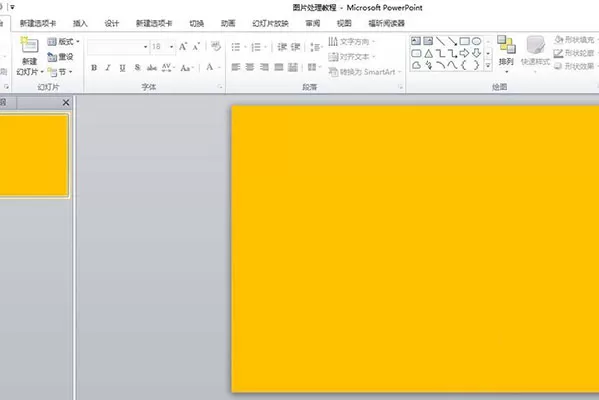Open the Line Spacing dropdown
The height and width of the screenshot is (400, 599).
316,47
